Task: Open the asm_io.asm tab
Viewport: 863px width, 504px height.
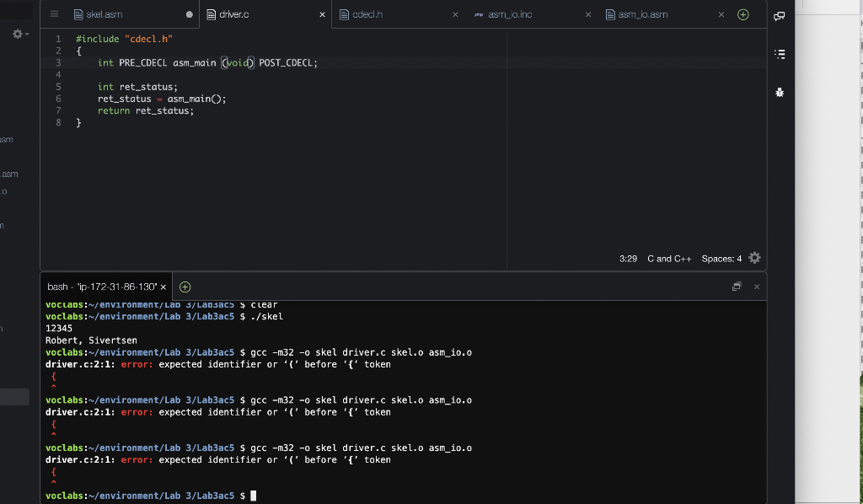Action: pos(643,14)
